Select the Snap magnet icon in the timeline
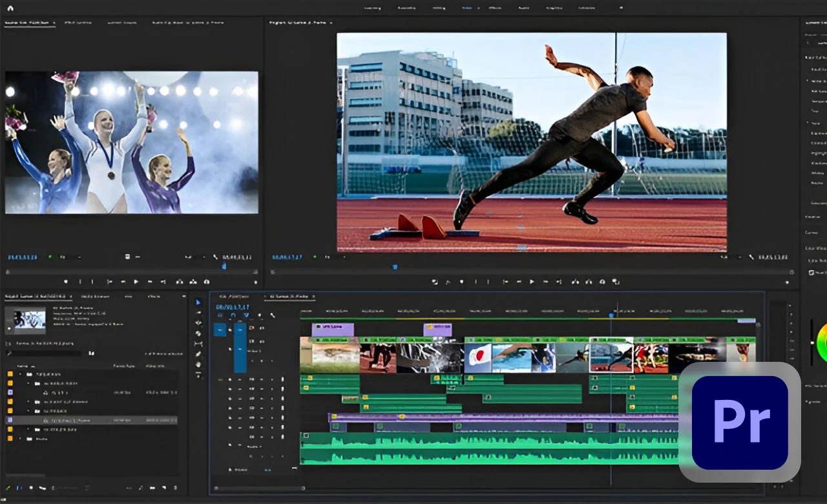Image resolution: width=827 pixels, height=504 pixels. tap(233, 315)
